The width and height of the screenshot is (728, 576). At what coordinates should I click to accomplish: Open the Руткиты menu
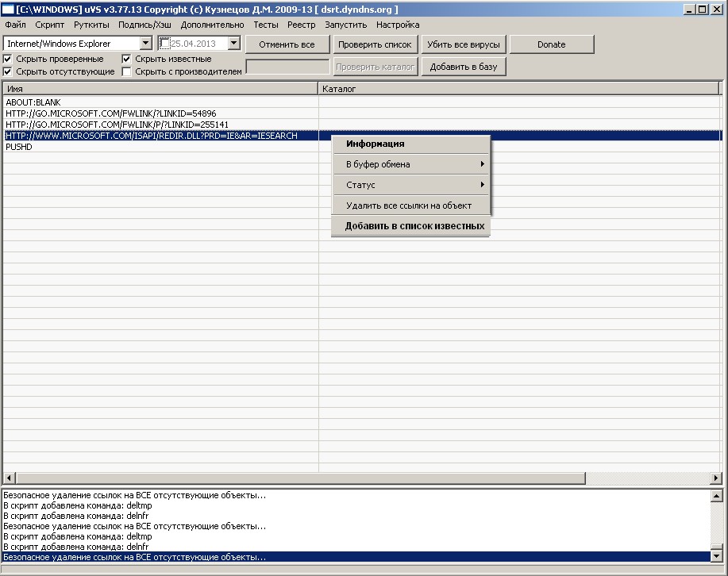[x=91, y=25]
